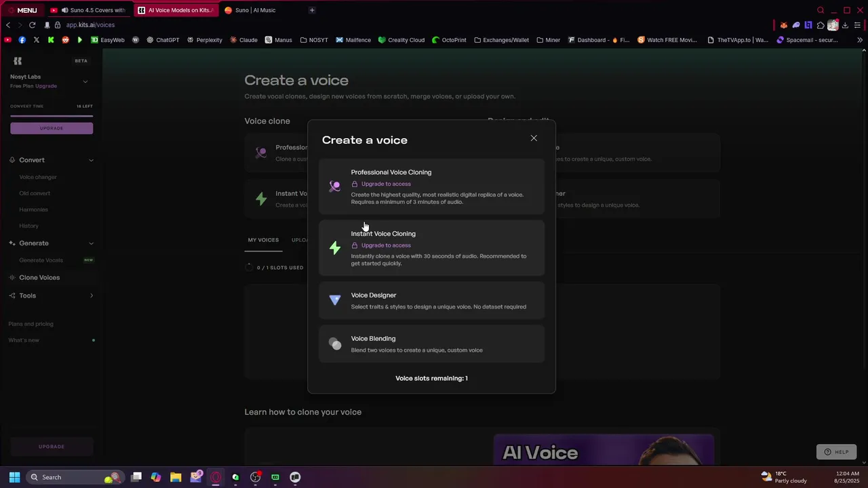The image size is (868, 488).
Task: Open Generate Vocals in sidebar
Action: click(x=41, y=260)
